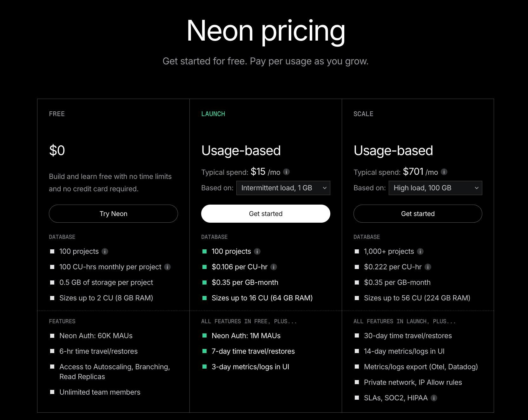The image size is (528, 420).
Task: Select the LAUNCH plan label
Action: pos(213,114)
